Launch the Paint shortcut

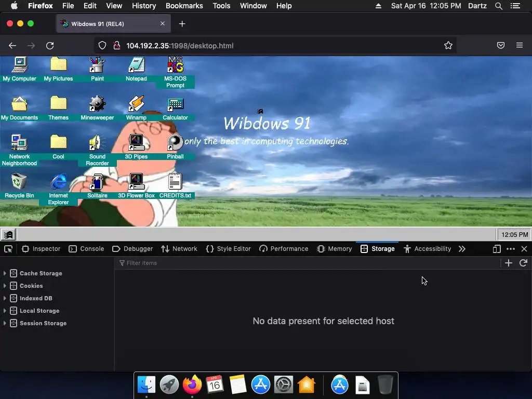click(97, 69)
